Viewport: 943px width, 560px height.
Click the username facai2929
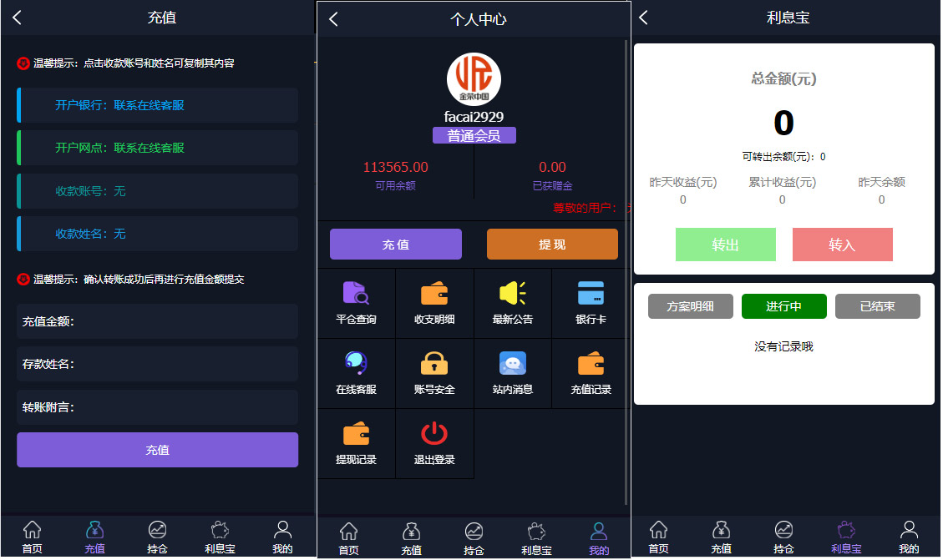(x=474, y=117)
